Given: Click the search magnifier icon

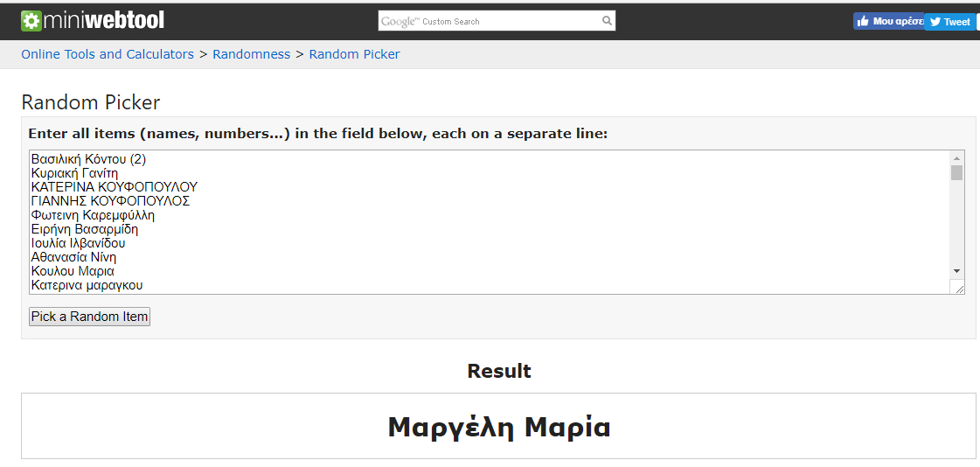Looking at the screenshot, I should click(607, 21).
